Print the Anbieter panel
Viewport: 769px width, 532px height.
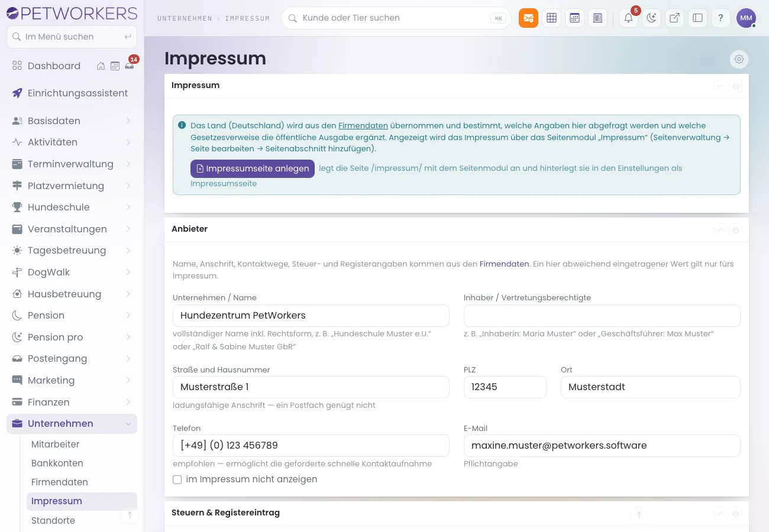point(736,229)
